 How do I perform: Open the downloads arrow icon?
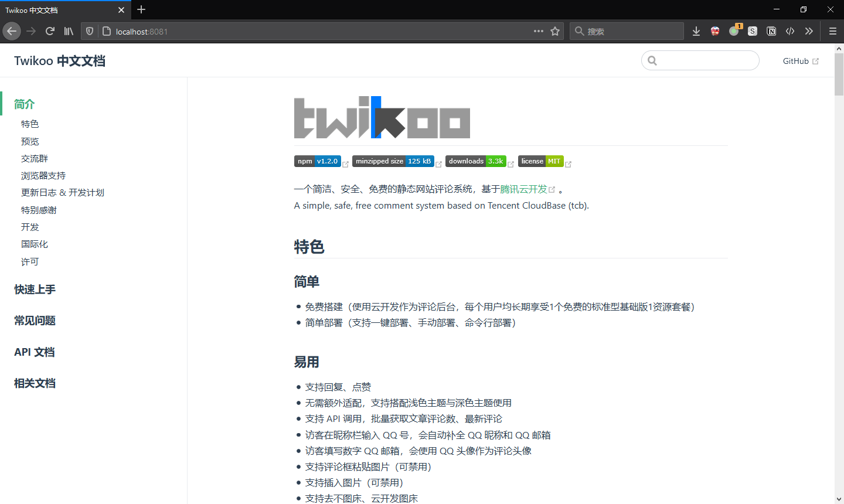[x=696, y=31]
